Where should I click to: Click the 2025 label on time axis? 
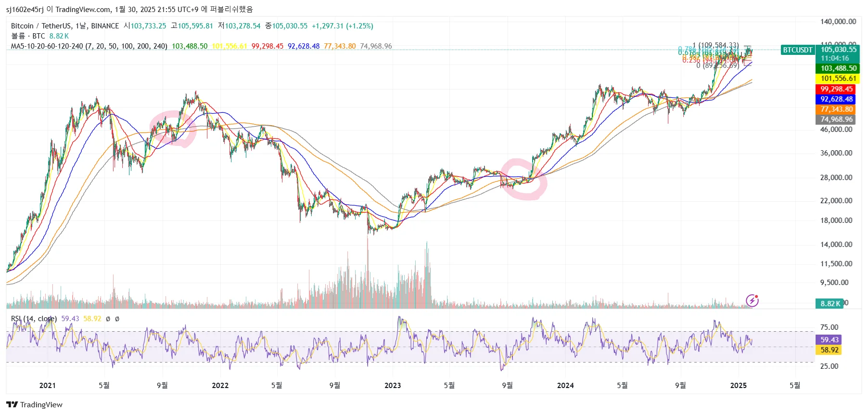[738, 385]
